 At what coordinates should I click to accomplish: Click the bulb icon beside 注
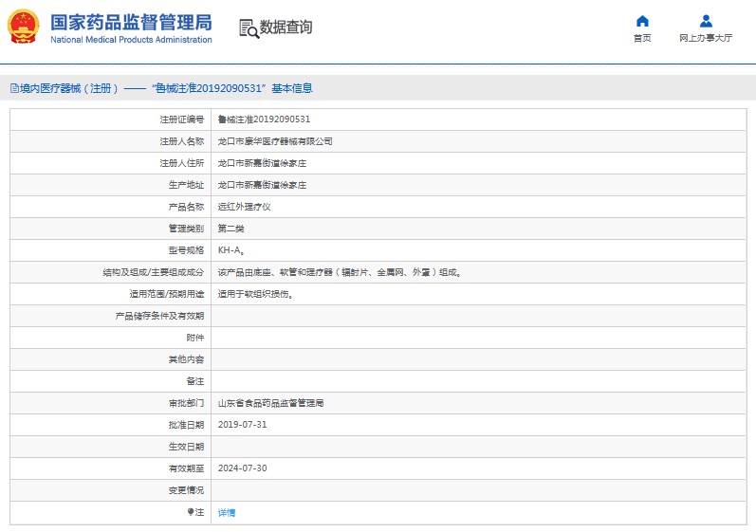pos(191,512)
